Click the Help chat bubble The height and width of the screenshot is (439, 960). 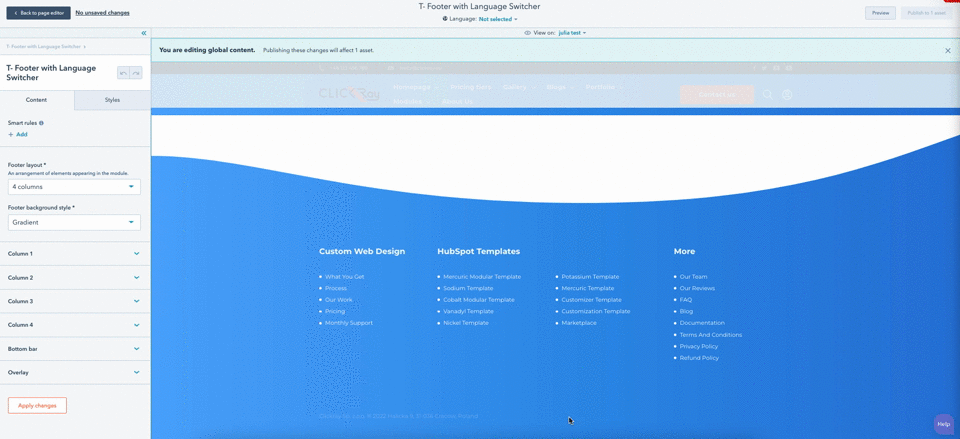pyautogui.click(x=943, y=424)
